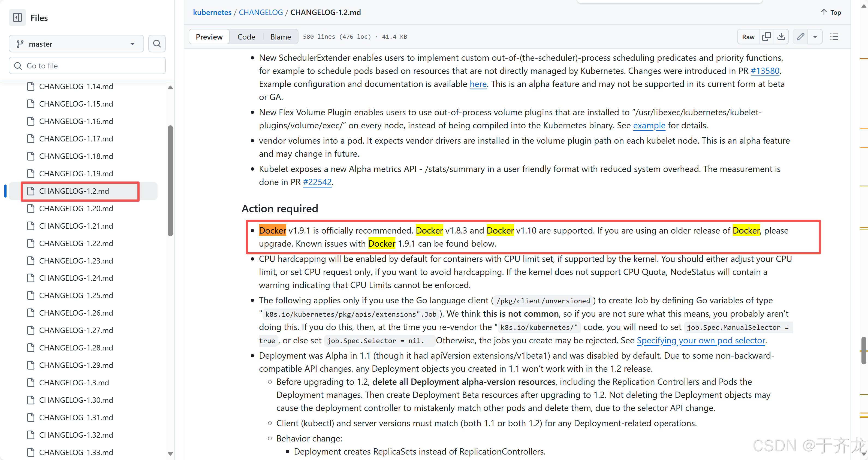Jump to Top of the page
868x460 pixels.
(x=831, y=13)
